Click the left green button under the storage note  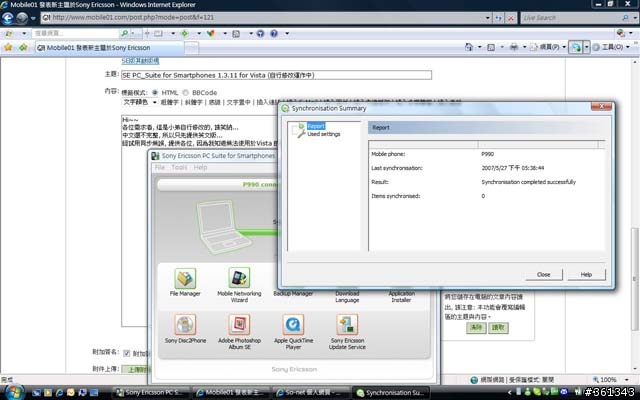coord(476,328)
